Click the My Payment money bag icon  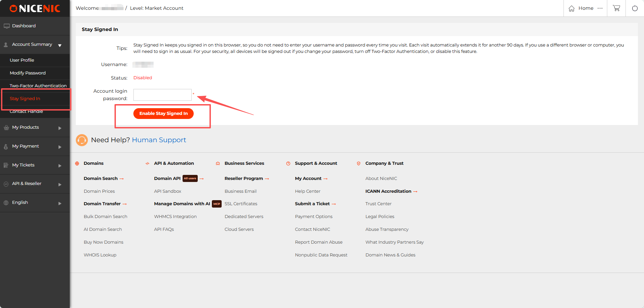(6, 147)
